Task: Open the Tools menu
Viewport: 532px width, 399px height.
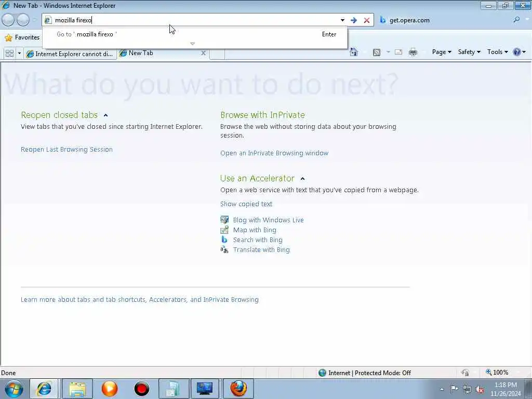Action: [x=497, y=52]
